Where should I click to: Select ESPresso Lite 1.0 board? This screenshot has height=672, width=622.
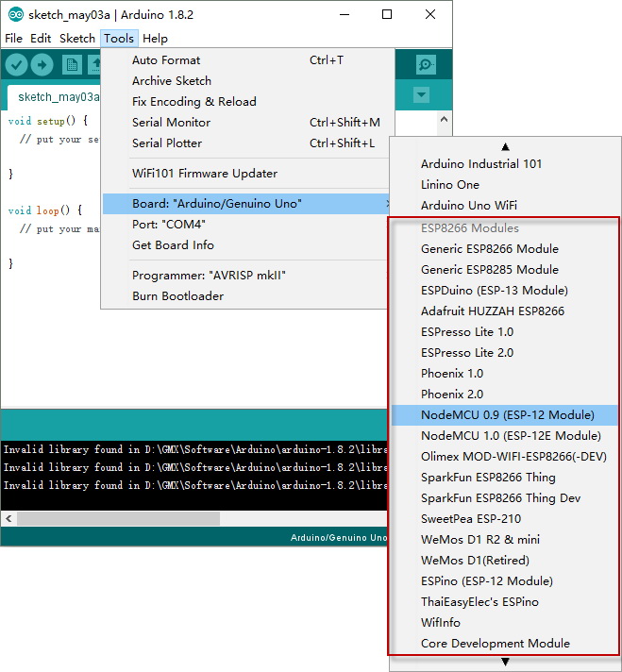pyautogui.click(x=505, y=332)
